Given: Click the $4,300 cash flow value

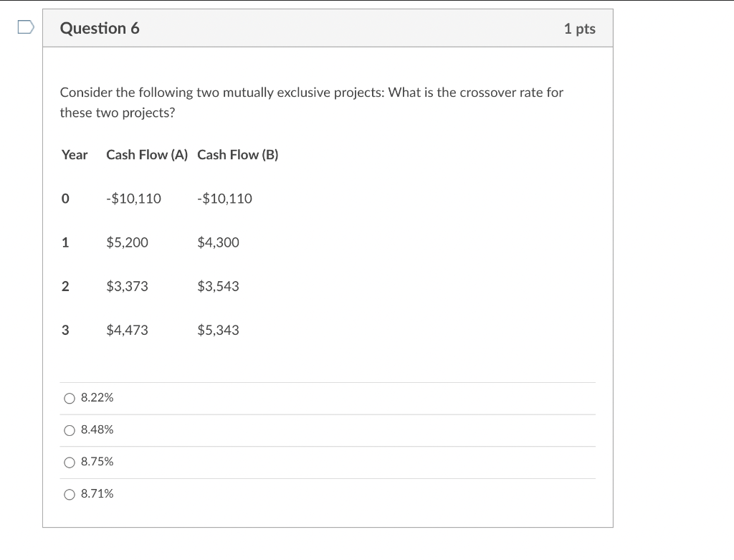Looking at the screenshot, I should (x=218, y=242).
